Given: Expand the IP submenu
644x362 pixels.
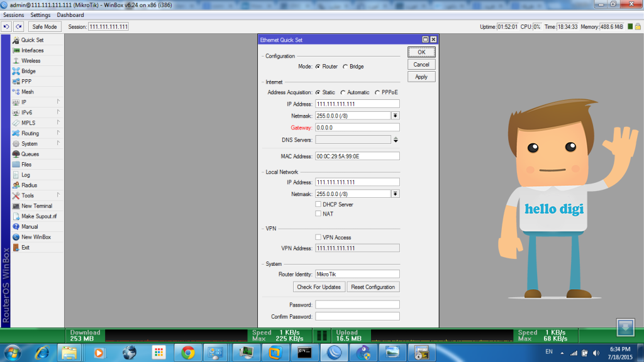Looking at the screenshot, I should click(x=58, y=102).
